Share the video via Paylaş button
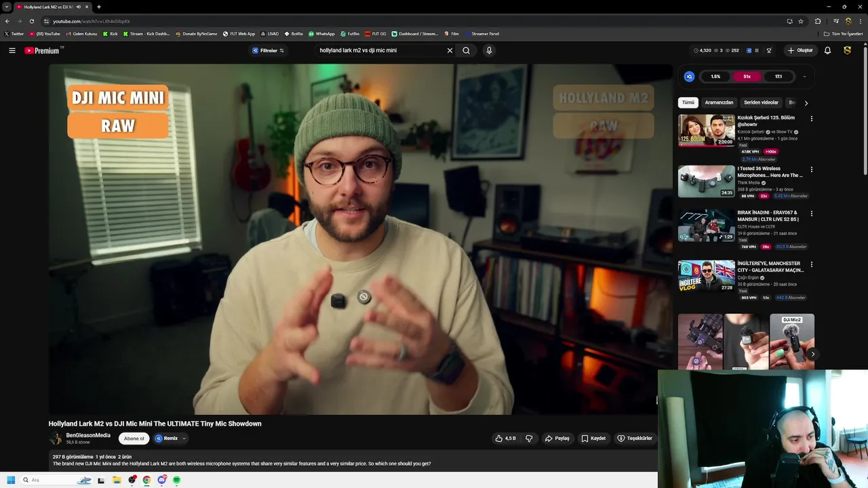The width and height of the screenshot is (868, 488). (557, 439)
